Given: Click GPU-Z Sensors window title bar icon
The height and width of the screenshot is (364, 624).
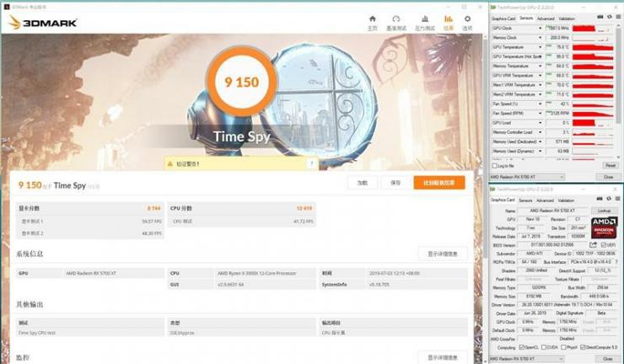Looking at the screenshot, I should click(x=493, y=7).
